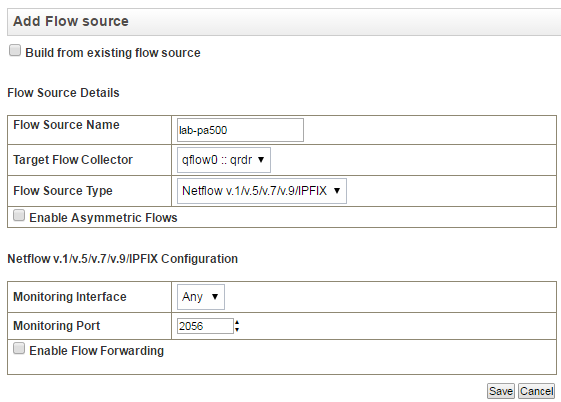Expand Flow Source Type dropdown
The height and width of the screenshot is (402, 561).
click(262, 191)
